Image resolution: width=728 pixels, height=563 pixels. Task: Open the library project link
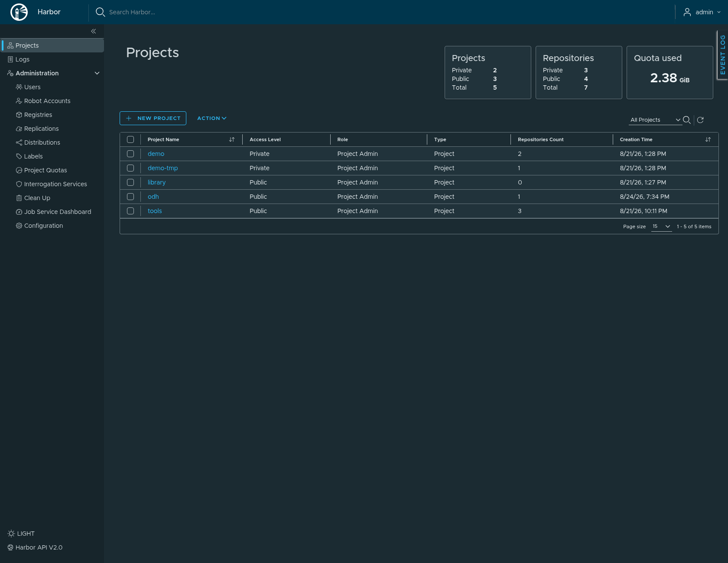coord(157,182)
